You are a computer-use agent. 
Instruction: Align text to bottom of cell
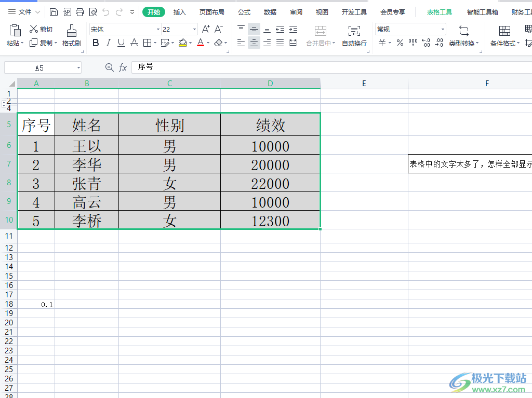coord(267,30)
